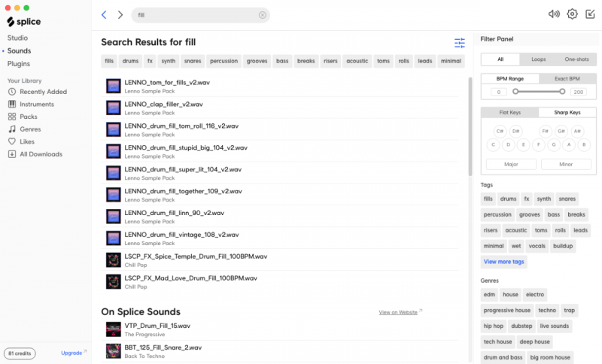Image resolution: width=602 pixels, height=364 pixels.
Task: Go forward with the right arrow
Action: tap(120, 14)
